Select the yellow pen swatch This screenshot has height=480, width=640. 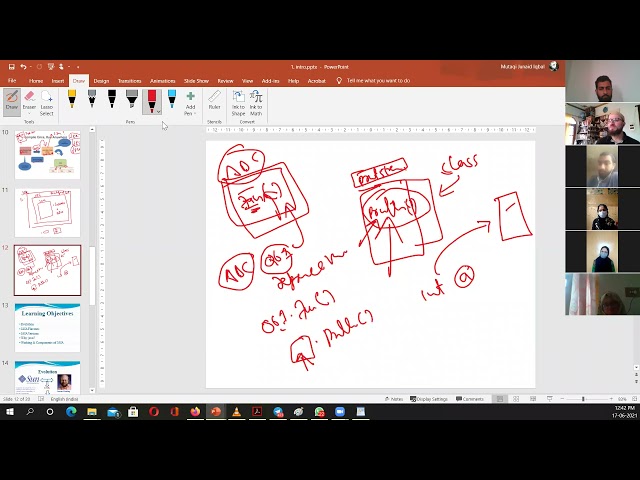[x=72, y=99]
